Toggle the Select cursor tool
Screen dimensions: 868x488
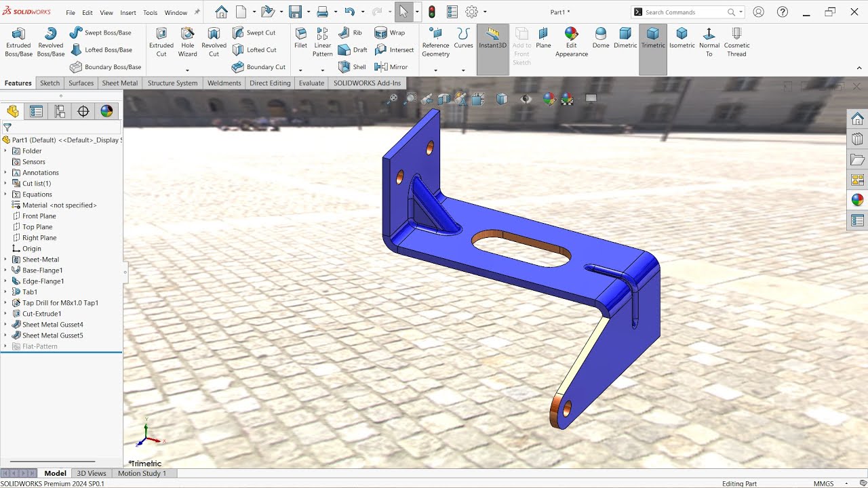pyautogui.click(x=403, y=12)
